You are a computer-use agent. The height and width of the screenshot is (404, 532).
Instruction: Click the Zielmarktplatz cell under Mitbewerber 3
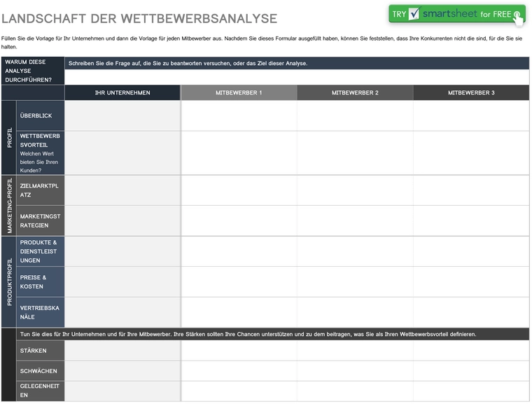pyautogui.click(x=471, y=190)
